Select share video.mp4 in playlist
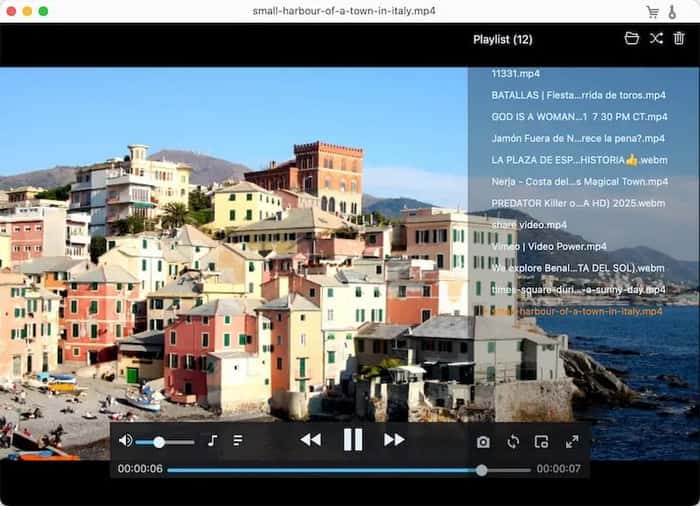 point(529,225)
